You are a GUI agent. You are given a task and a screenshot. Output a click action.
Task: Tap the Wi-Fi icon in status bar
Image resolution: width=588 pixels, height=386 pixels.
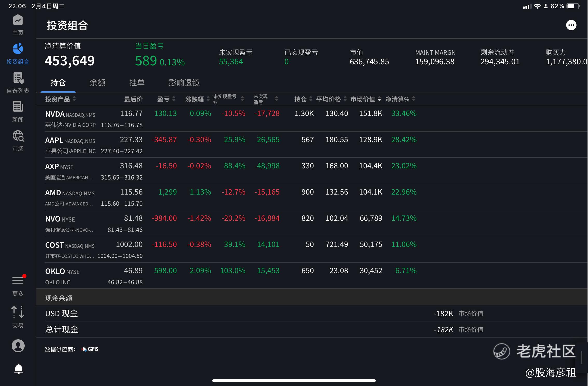[x=537, y=6]
